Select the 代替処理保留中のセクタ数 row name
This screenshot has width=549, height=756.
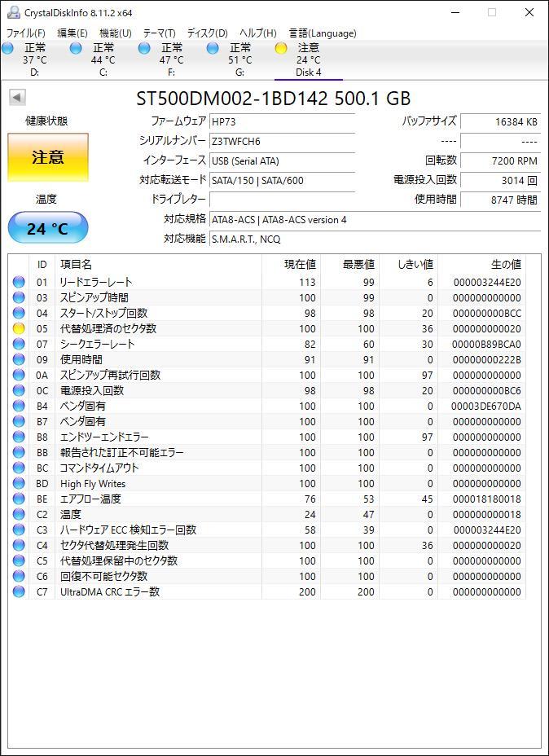click(119, 560)
